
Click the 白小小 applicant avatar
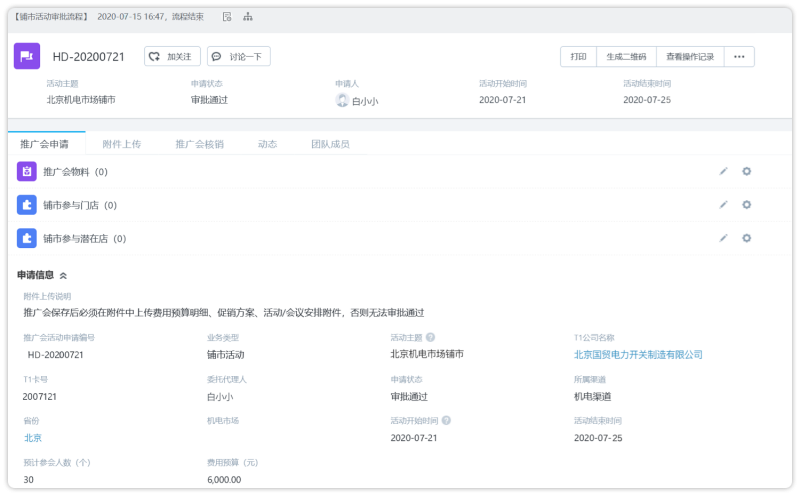click(342, 100)
